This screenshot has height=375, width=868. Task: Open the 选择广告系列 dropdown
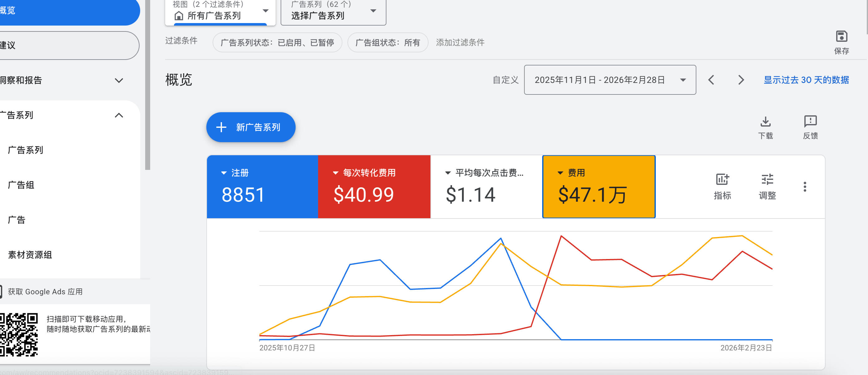click(333, 12)
